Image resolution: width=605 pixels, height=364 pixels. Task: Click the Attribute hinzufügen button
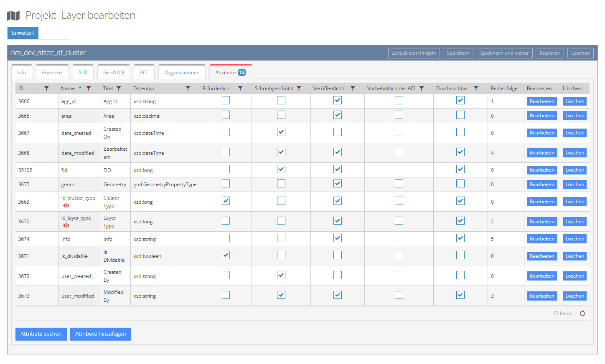(100, 334)
